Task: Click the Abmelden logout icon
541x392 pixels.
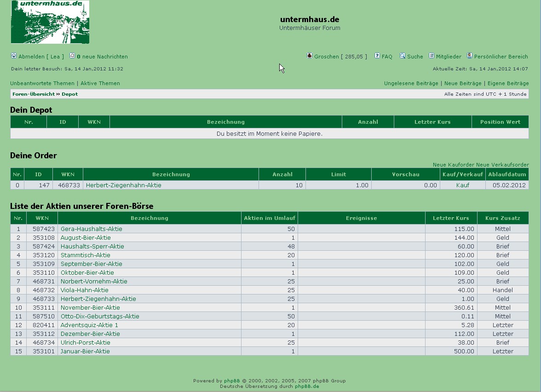Action: pos(14,56)
